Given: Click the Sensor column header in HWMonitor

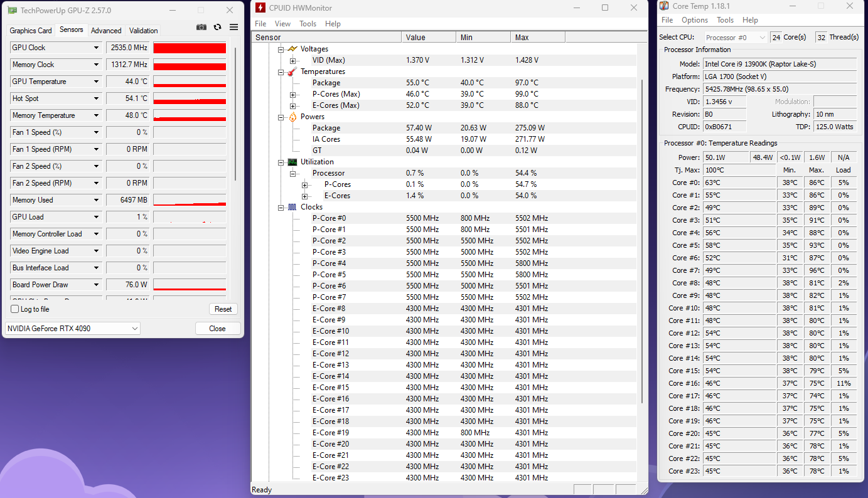Looking at the screenshot, I should click(326, 38).
